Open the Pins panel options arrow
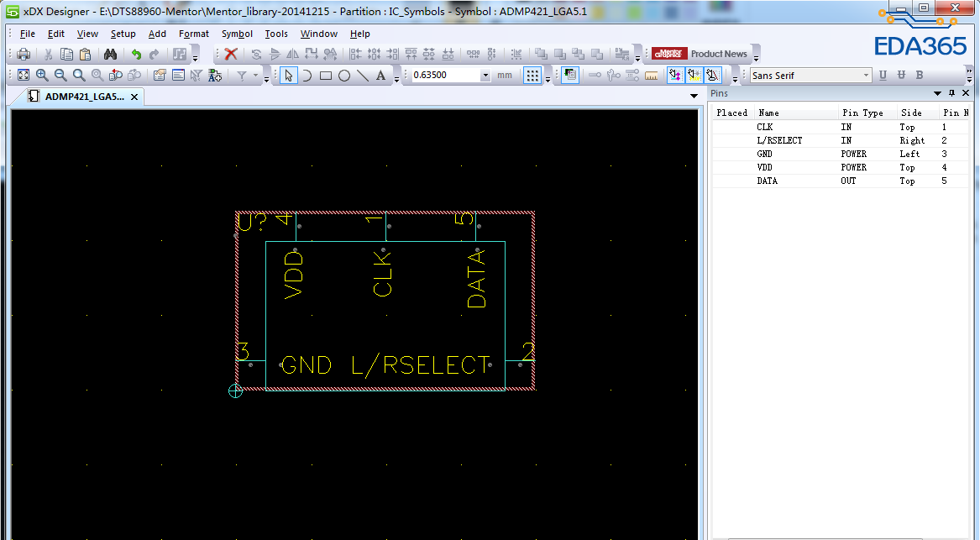Image resolution: width=980 pixels, height=540 pixels. click(x=937, y=93)
